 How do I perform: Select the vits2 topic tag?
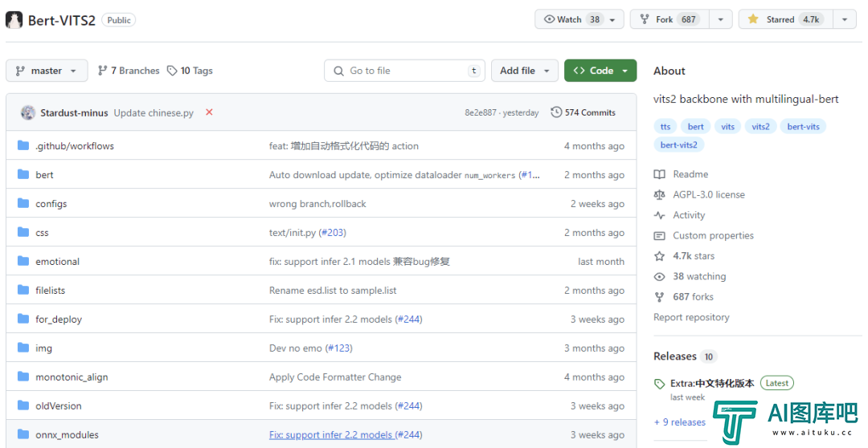[760, 127]
